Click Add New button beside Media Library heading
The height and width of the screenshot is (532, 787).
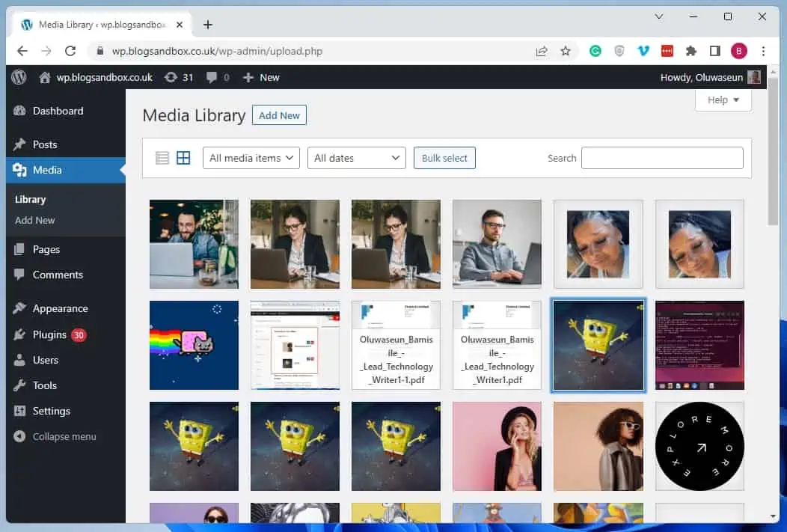279,115
